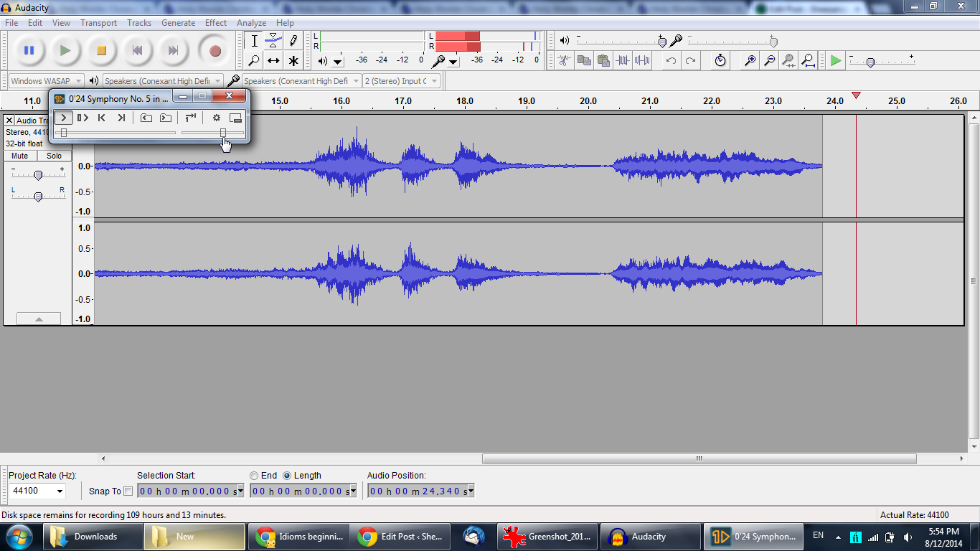
Task: Open Audio Position time format dropdown
Action: point(471,491)
